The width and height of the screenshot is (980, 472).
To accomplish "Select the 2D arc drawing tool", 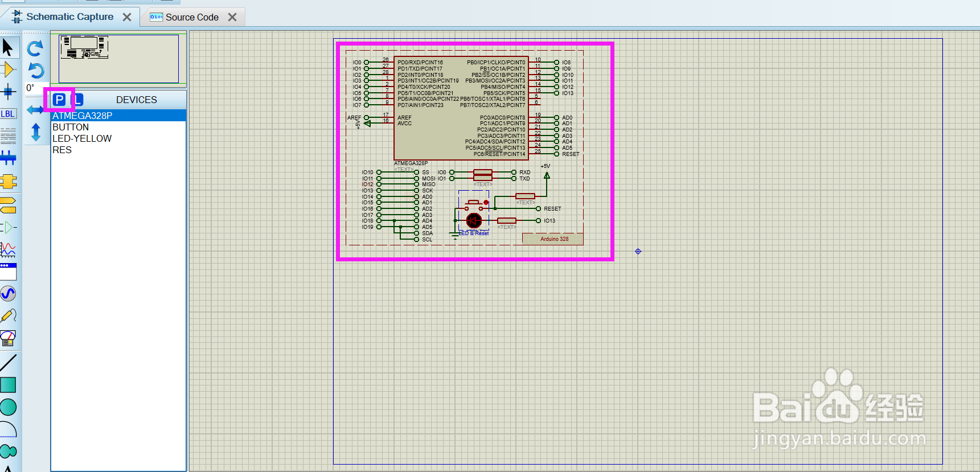I will coord(8,429).
